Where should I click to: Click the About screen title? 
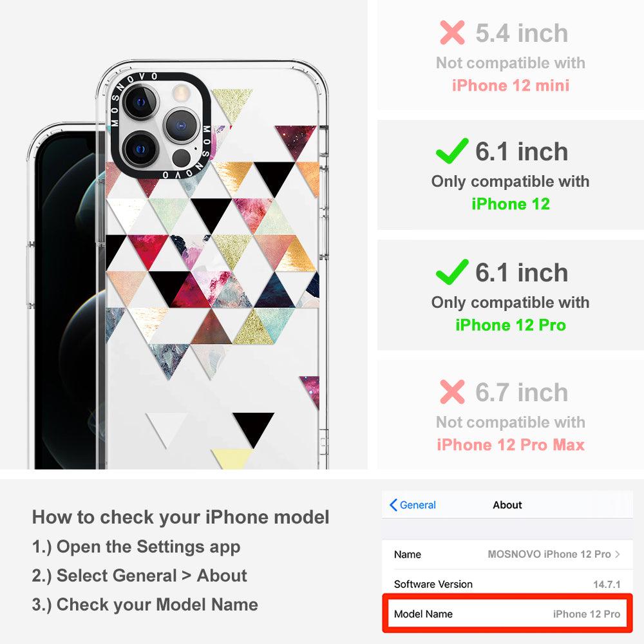tap(507, 505)
